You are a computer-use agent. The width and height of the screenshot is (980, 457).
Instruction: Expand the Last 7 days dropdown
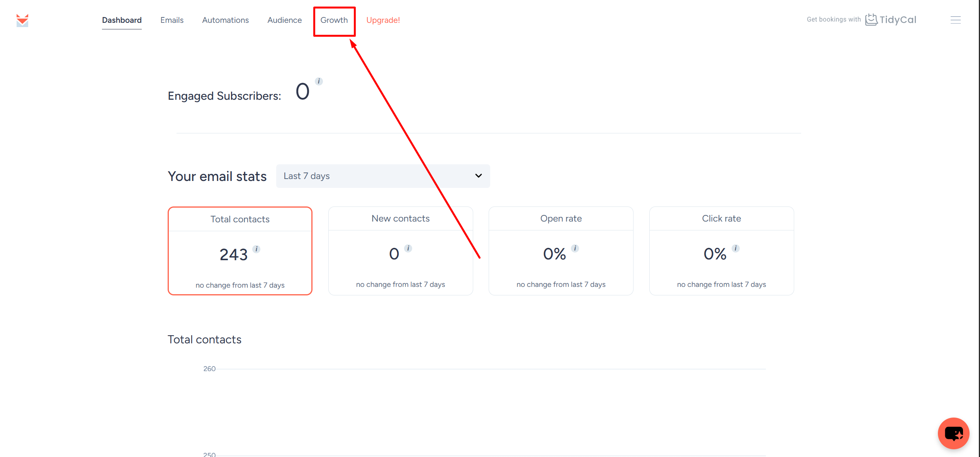(x=382, y=176)
